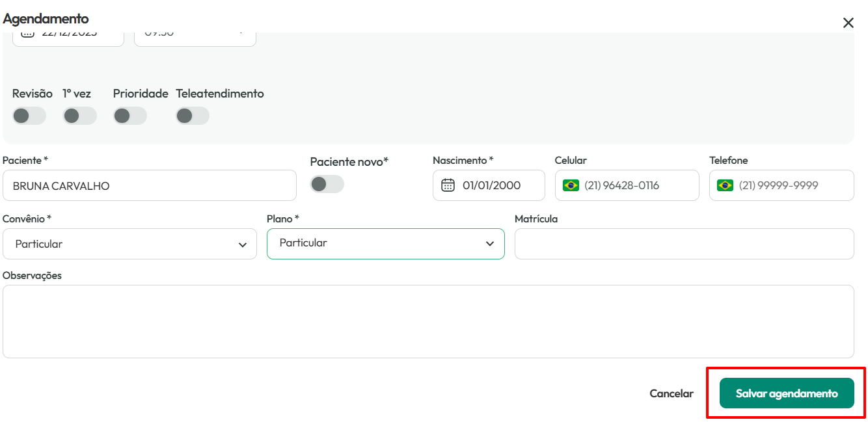Open the appointment time dropdown
Viewport: 868px width, 422px height.
click(195, 38)
